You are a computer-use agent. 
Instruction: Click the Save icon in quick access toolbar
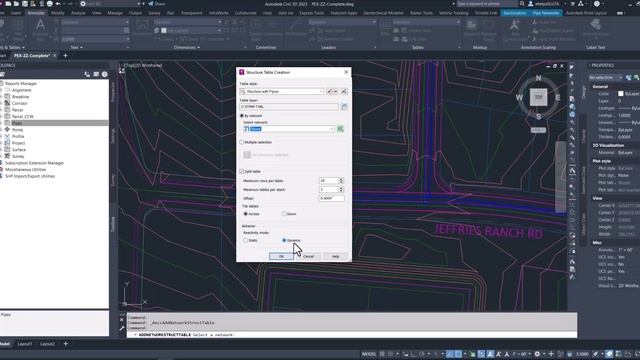pos(25,4)
